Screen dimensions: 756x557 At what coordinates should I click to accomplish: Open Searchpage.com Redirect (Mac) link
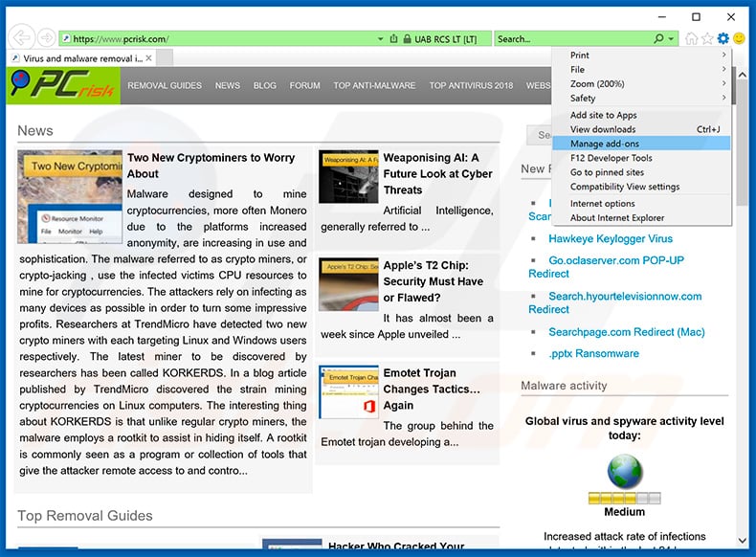(626, 332)
